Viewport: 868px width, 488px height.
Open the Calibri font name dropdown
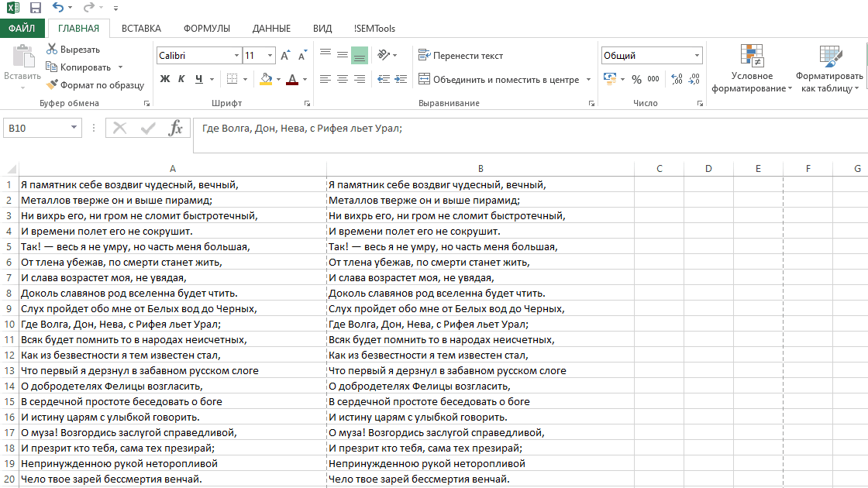point(236,56)
